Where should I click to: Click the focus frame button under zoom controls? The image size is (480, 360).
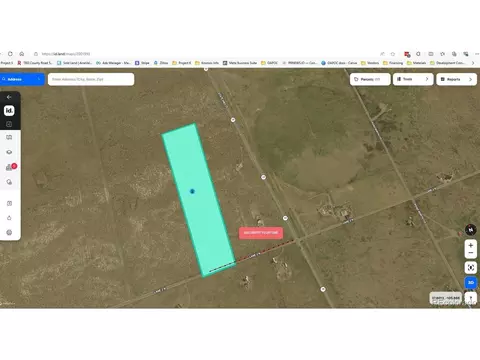pos(471,267)
